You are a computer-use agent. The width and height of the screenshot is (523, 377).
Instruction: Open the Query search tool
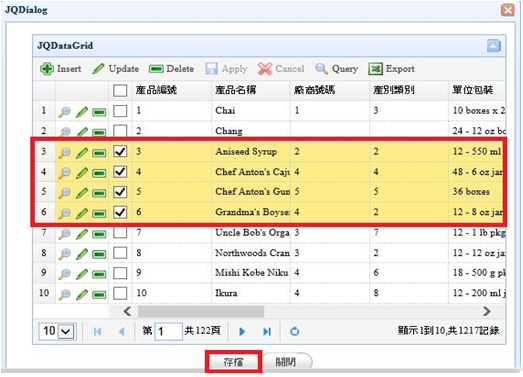337,69
